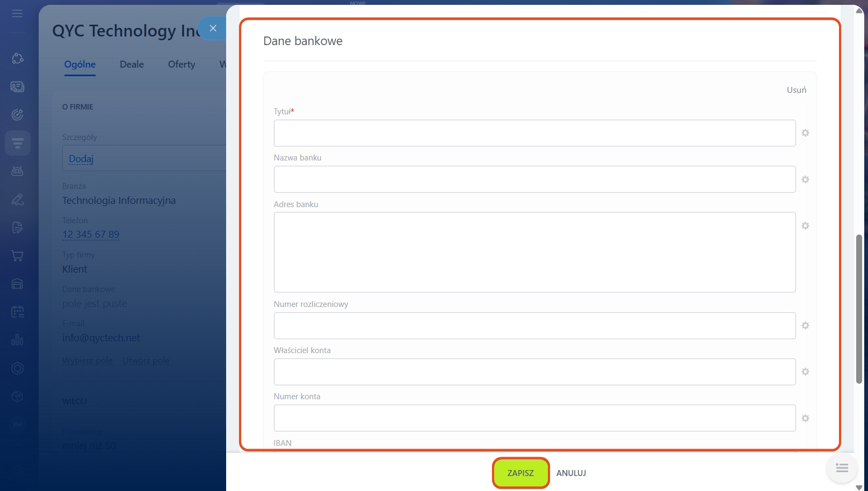
Task: Click gear icon beside Adres banku field
Action: 805,226
